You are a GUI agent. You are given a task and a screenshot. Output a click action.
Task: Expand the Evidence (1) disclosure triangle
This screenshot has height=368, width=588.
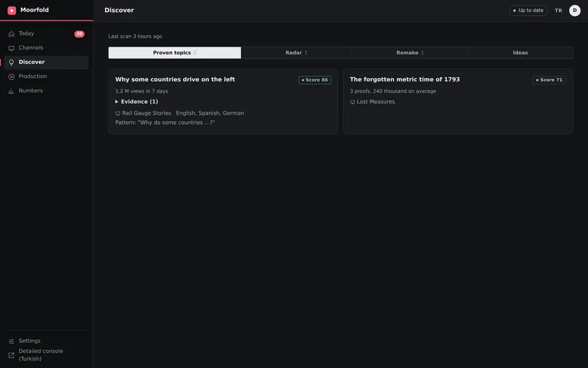[x=116, y=102]
